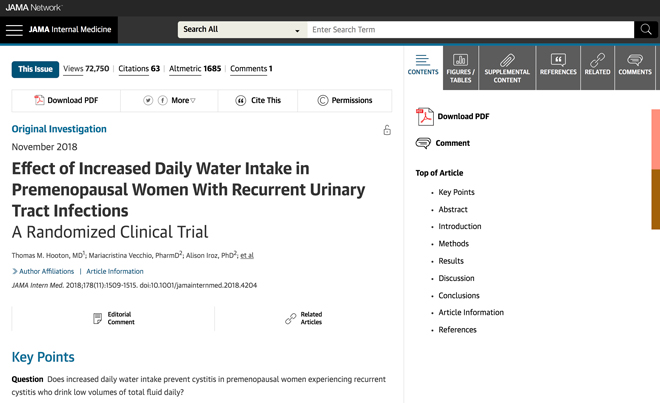
Task: Click the open-access padlock icon
Action: click(387, 130)
